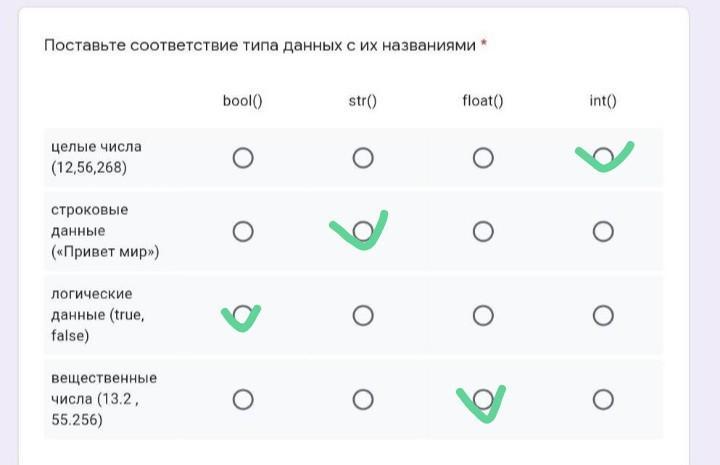Click the bool() column header
The height and width of the screenshot is (465, 720).
(x=242, y=101)
